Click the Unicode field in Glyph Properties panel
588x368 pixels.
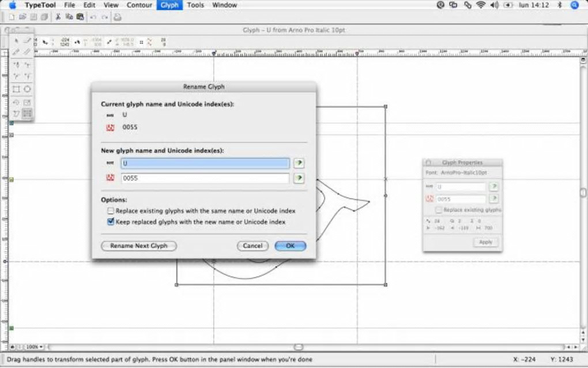[x=461, y=199]
